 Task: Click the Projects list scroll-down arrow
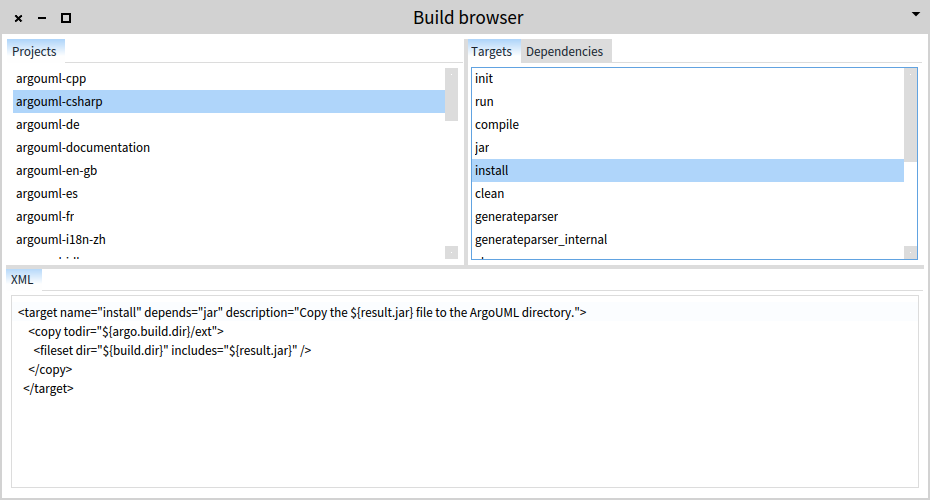(x=451, y=253)
